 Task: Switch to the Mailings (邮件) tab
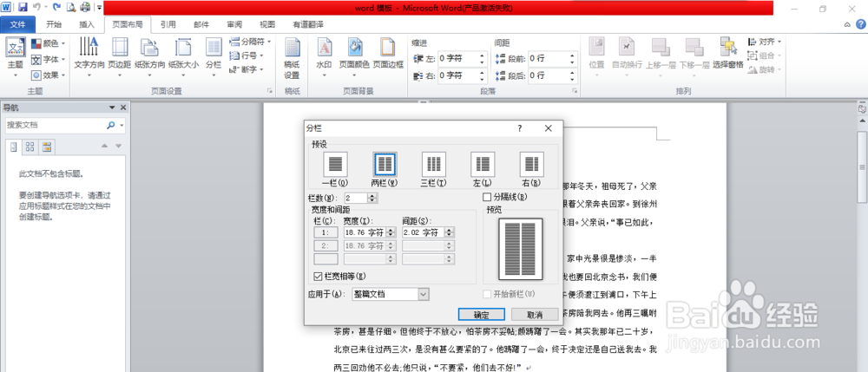[x=201, y=24]
